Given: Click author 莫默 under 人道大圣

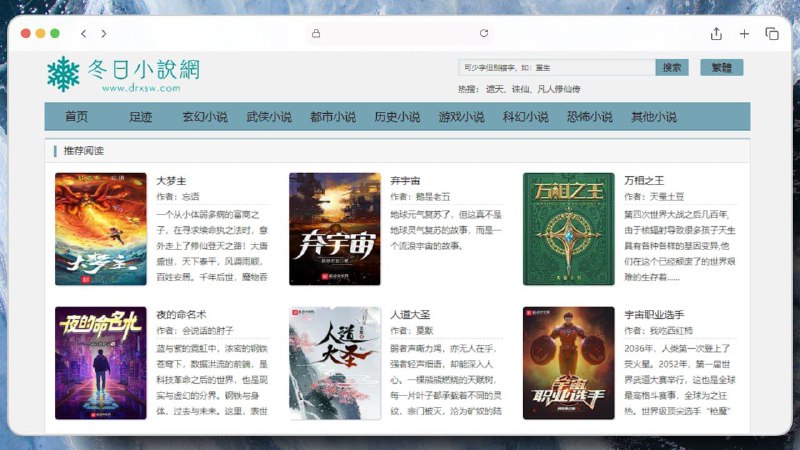Looking at the screenshot, I should (x=424, y=331).
